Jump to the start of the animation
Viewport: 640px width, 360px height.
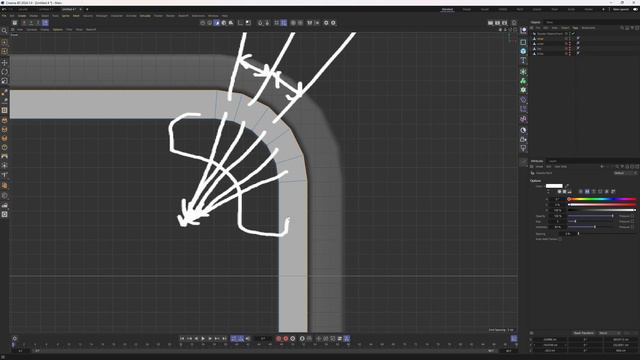tap(182, 338)
